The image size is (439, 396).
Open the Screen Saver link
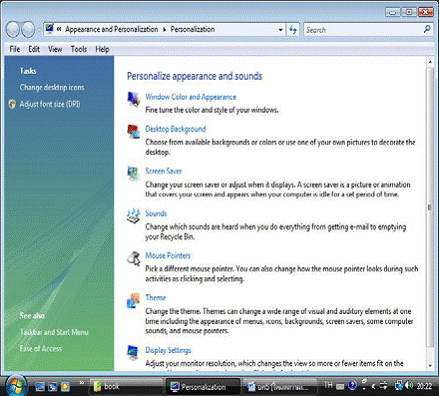(x=164, y=171)
